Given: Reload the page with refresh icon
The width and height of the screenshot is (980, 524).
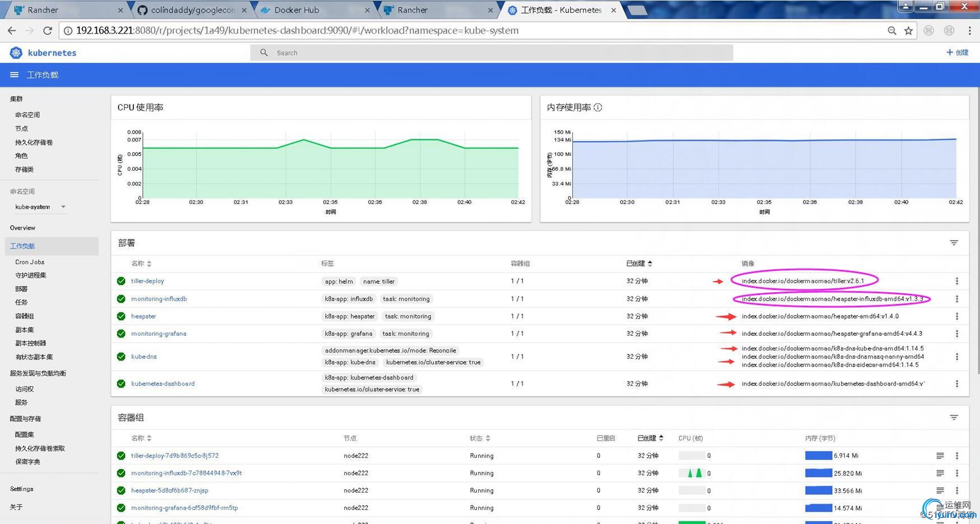Looking at the screenshot, I should click(48, 30).
